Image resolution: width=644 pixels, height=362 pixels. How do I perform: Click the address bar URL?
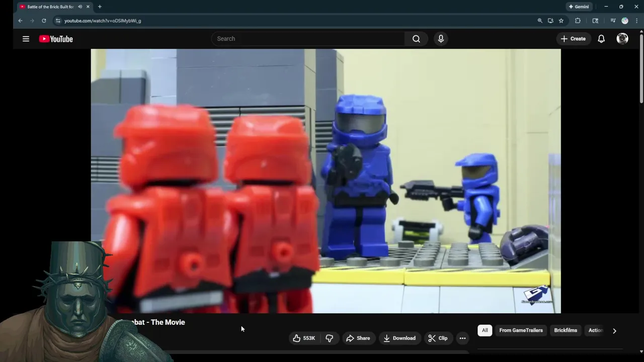pos(103,21)
